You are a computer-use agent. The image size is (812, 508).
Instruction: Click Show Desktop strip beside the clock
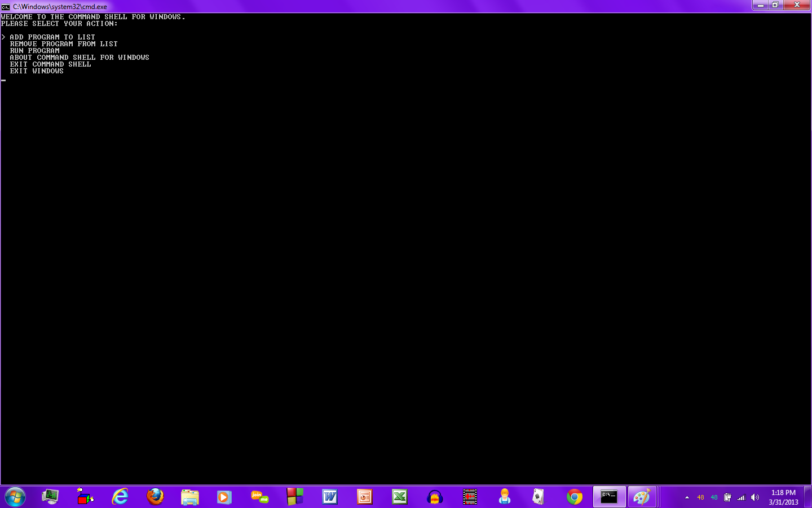(808, 497)
